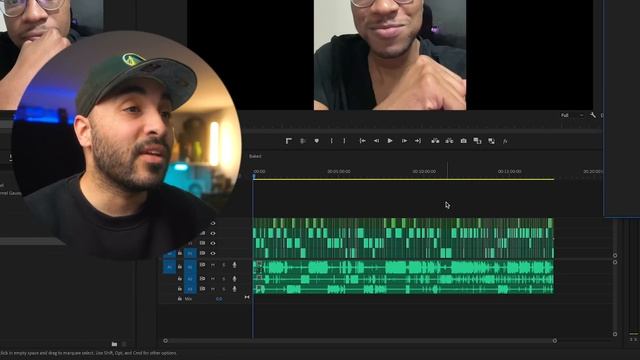Toggle the A2 track target button
Screen dimensions: 640x360
[x=190, y=279]
